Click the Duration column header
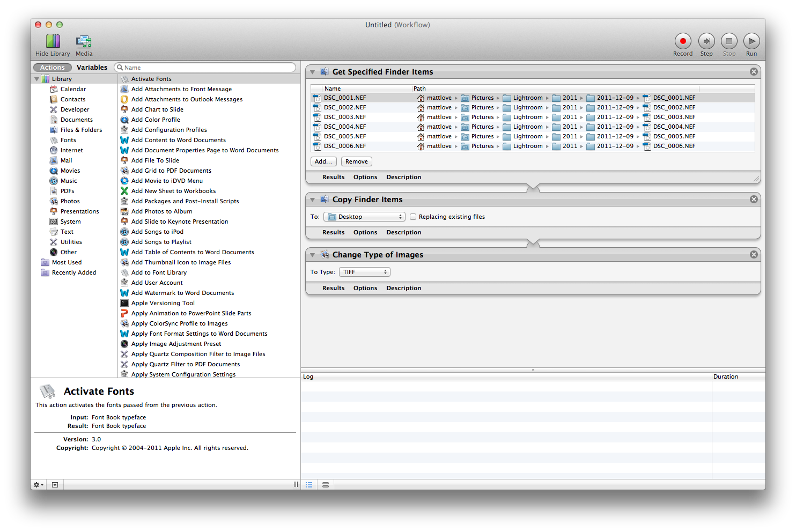The width and height of the screenshot is (796, 532). (738, 376)
